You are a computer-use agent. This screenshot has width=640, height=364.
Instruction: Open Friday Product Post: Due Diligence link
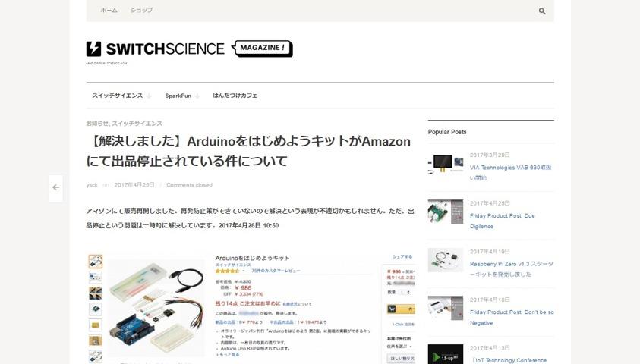click(502, 221)
